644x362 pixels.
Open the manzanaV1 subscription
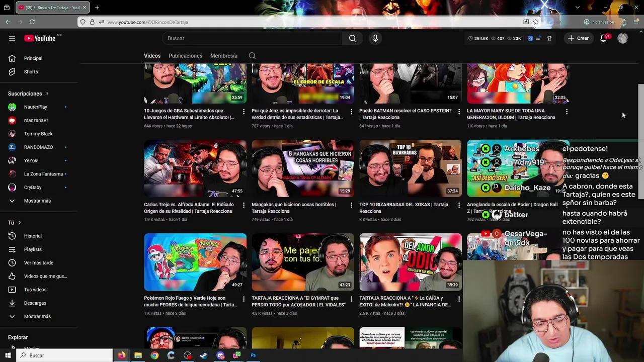[35, 121]
